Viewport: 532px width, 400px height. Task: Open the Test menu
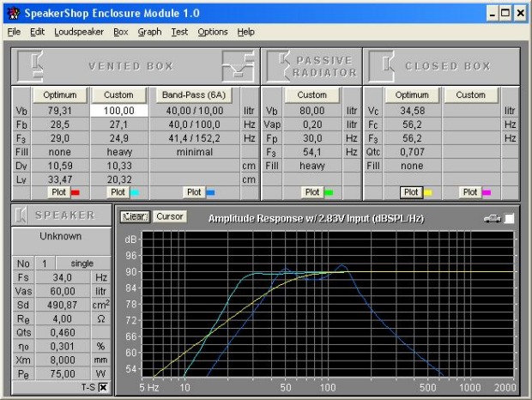point(179,32)
